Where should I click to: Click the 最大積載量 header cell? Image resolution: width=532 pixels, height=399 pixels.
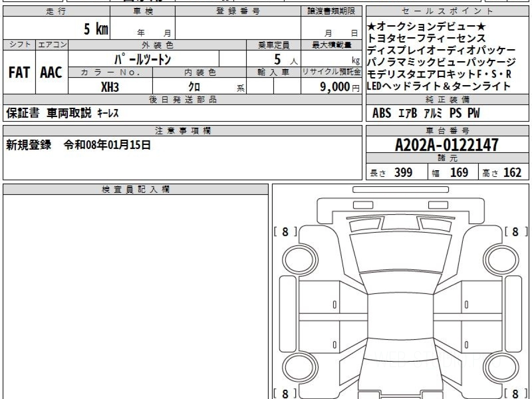(332, 45)
